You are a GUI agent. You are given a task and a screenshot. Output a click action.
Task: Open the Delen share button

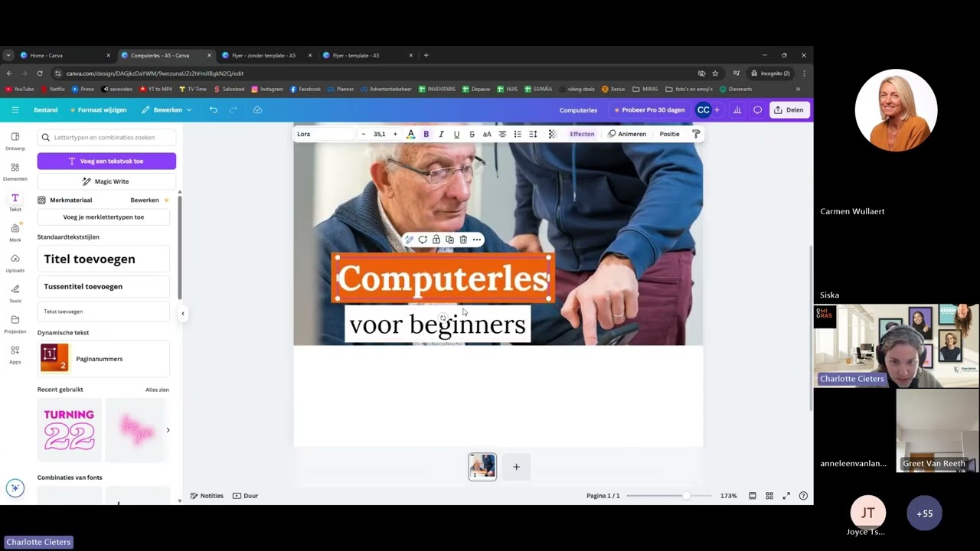coord(789,110)
